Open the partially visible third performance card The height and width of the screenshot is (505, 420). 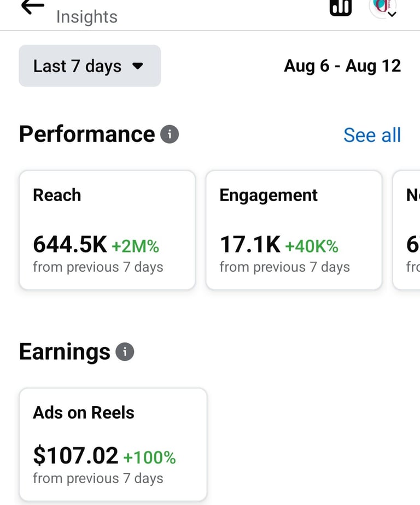click(406, 230)
